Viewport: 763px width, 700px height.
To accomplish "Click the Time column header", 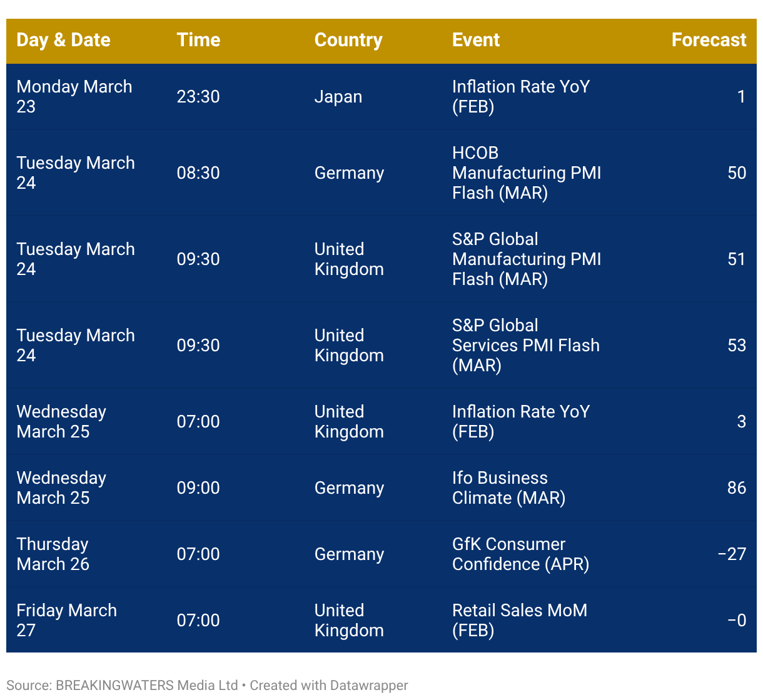I will tap(198, 40).
